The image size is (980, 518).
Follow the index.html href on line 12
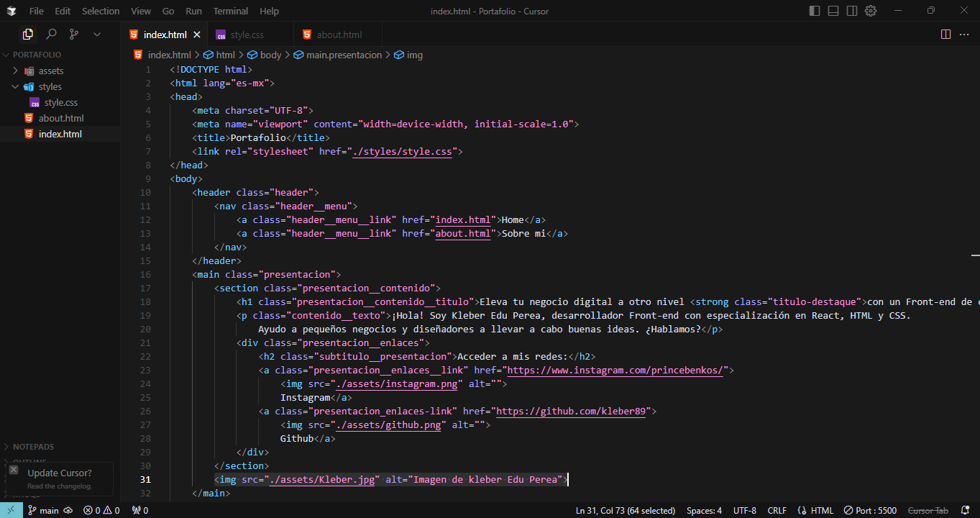(463, 219)
